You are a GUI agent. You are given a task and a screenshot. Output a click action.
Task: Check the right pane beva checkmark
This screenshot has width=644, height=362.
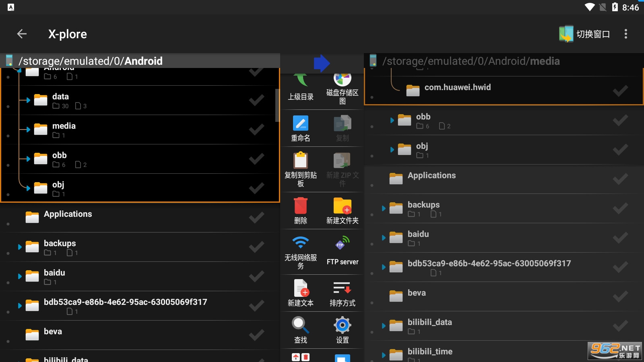pos(620,296)
